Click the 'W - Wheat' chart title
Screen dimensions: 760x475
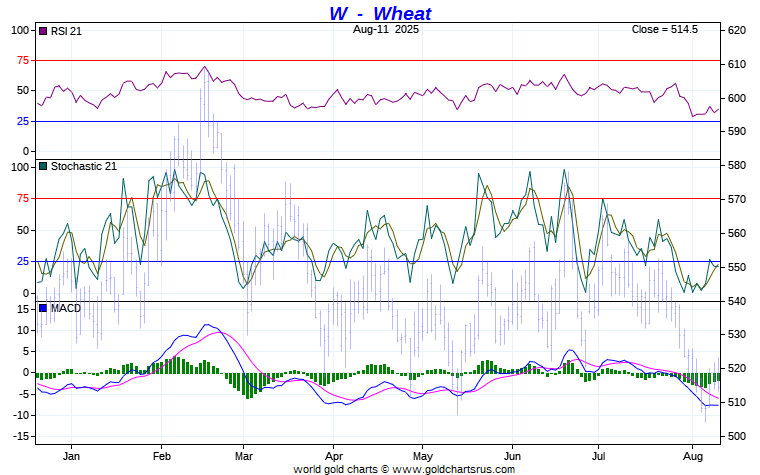coord(380,13)
